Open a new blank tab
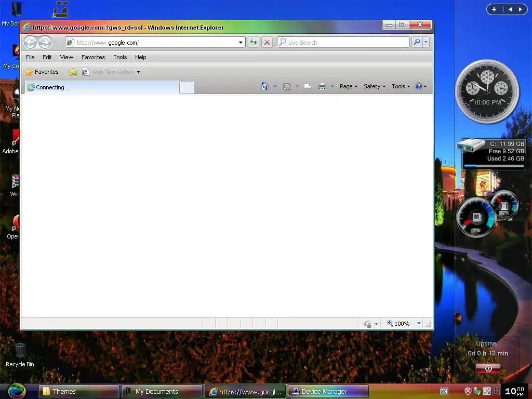Viewport: 532px width, 399px height. click(x=187, y=87)
